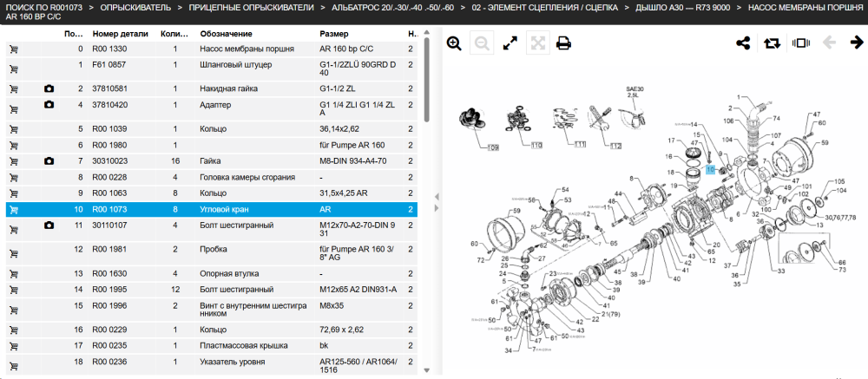Zoom in on the parts diagram
The width and height of the screenshot is (868, 379).
[454, 43]
